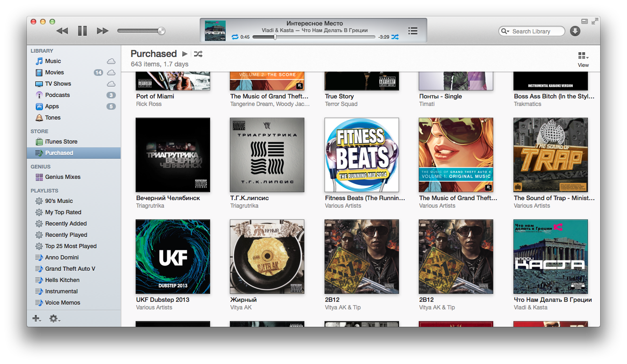Open the Fitness Beats album cover
The image size is (627, 364).
pos(362,155)
